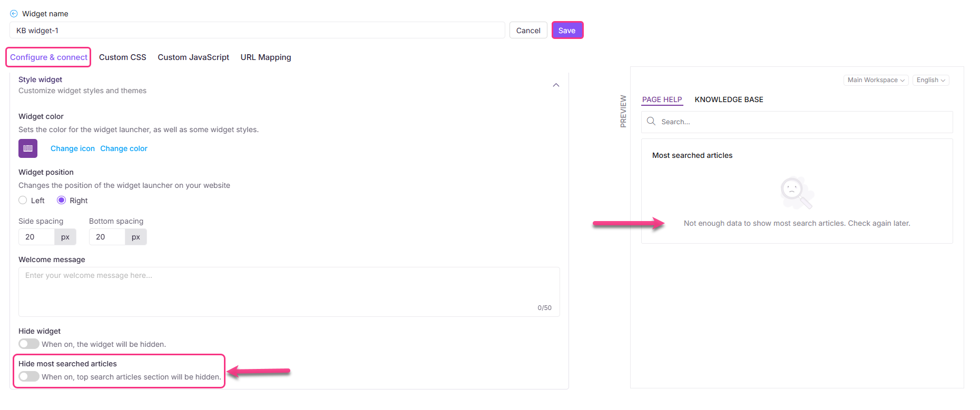The height and width of the screenshot is (410, 980).
Task: Click into the Welcome message text area
Action: tap(289, 291)
